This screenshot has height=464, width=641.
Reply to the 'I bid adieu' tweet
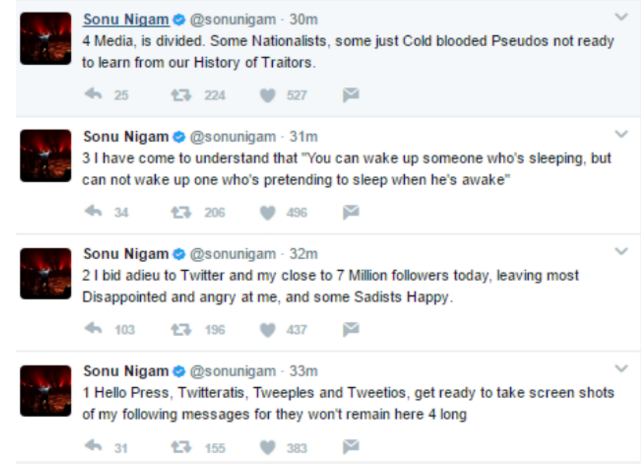(x=94, y=329)
